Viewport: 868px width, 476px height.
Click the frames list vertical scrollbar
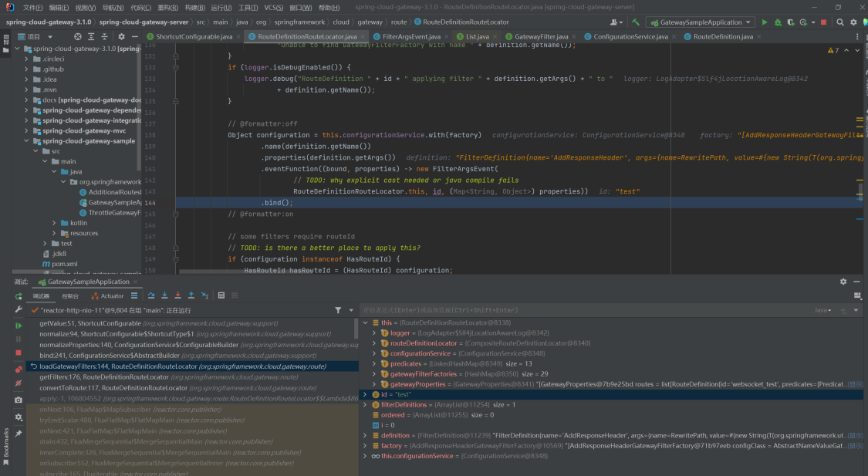tap(356, 329)
